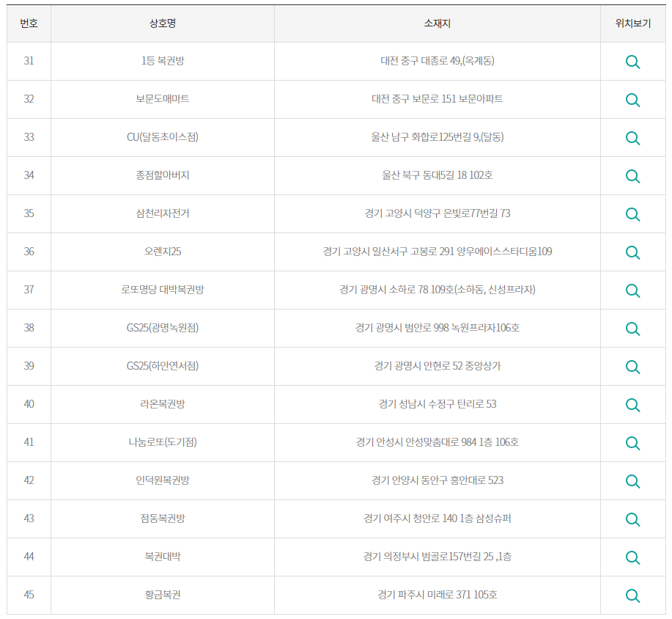The height and width of the screenshot is (619, 672).
Task: Click row number 45
Action: [x=29, y=596]
